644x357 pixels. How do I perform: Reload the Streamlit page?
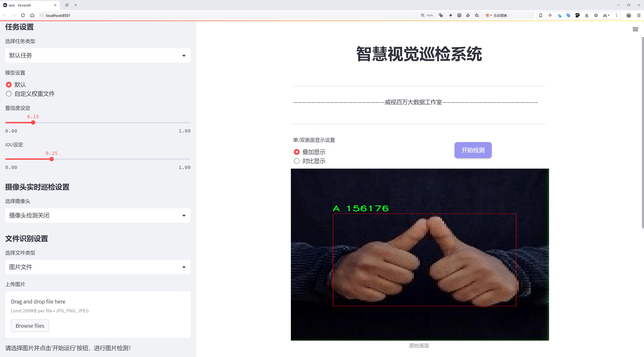tap(23, 15)
